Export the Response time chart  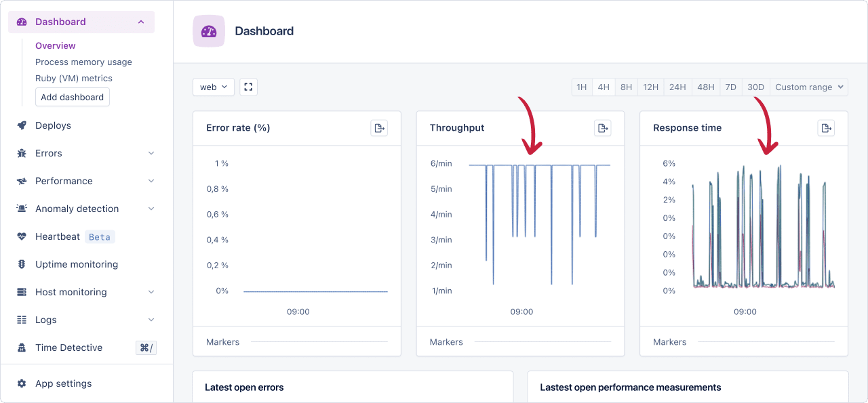826,127
